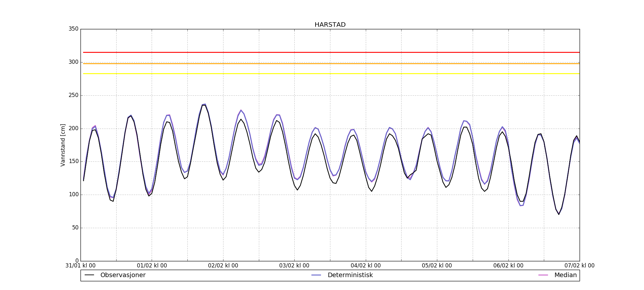Select the Median legend label
644x290 pixels.
(x=565, y=275)
